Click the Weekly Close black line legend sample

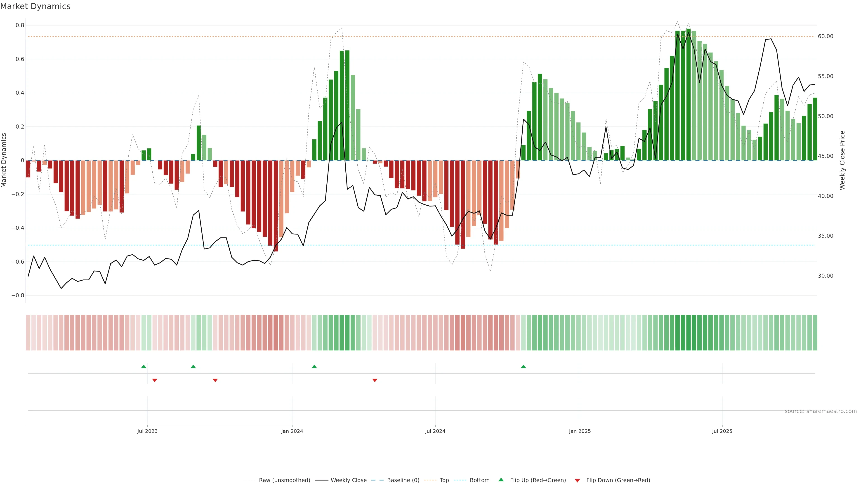[321, 480]
